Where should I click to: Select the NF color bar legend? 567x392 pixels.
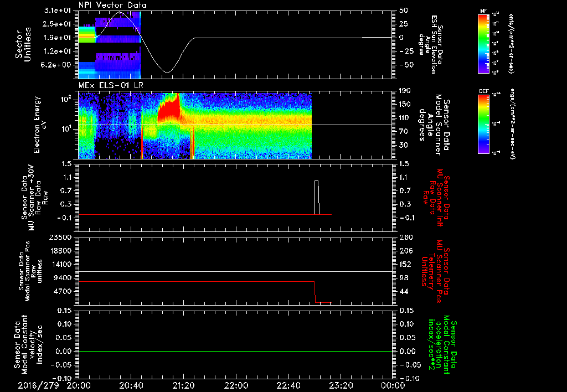(484, 43)
